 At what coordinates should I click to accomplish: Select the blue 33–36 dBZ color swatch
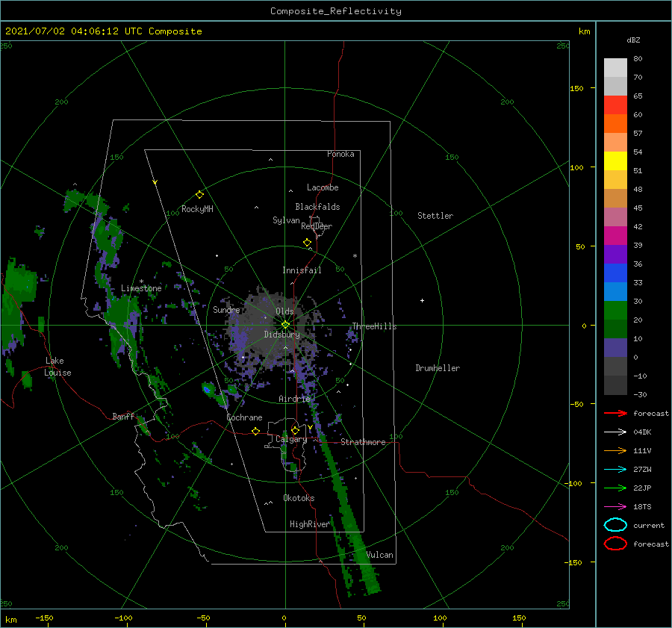click(615, 273)
